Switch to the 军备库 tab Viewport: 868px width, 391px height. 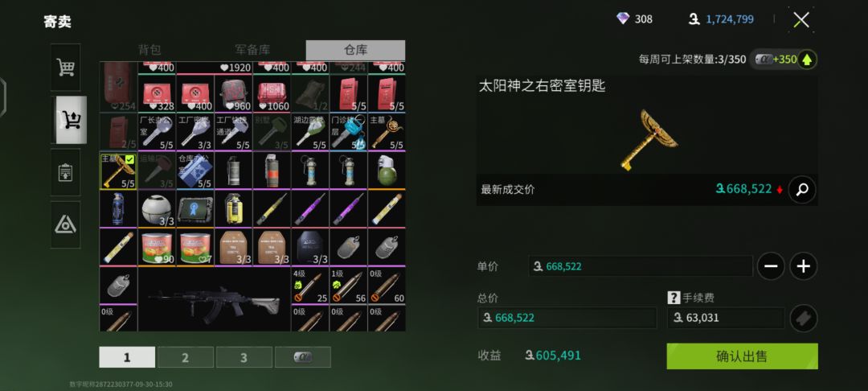pyautogui.click(x=252, y=50)
